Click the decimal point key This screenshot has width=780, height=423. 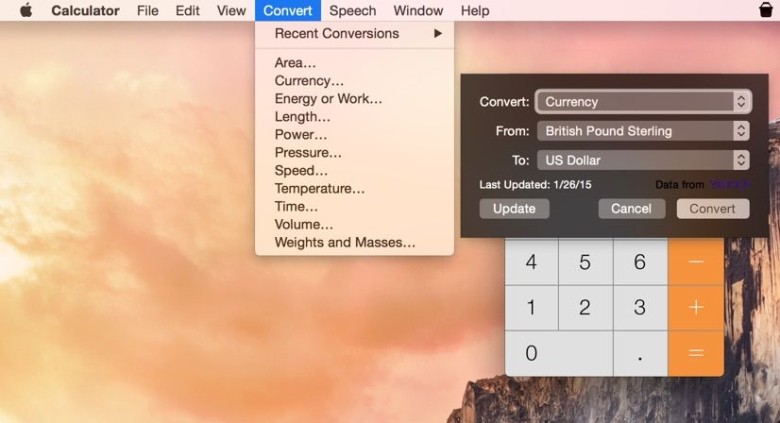pyautogui.click(x=640, y=353)
